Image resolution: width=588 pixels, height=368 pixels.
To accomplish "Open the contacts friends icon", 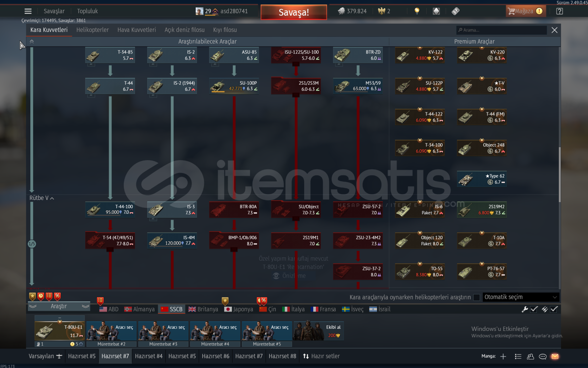I will pyautogui.click(x=530, y=356).
